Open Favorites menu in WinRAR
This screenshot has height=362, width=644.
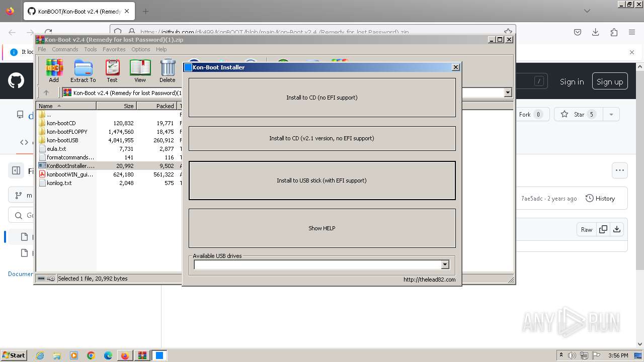[x=114, y=49]
